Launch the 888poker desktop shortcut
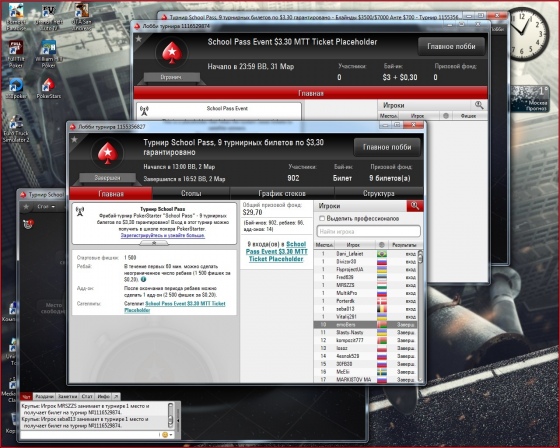Viewport: 560px width, 448px height. (16, 89)
